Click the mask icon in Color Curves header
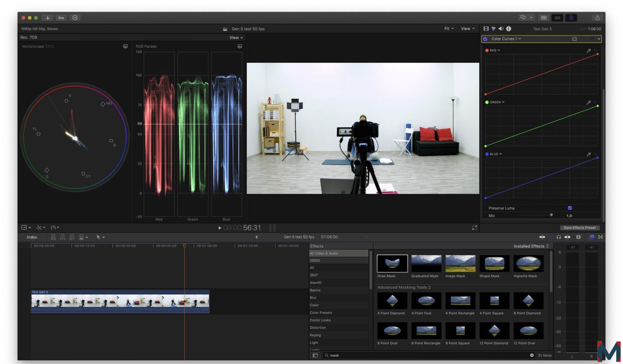The image size is (623, 364). (x=575, y=39)
